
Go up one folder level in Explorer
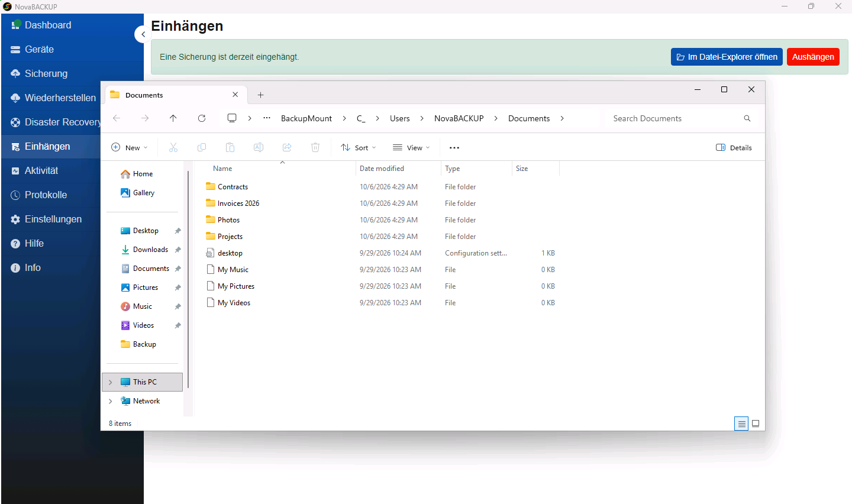tap(173, 118)
